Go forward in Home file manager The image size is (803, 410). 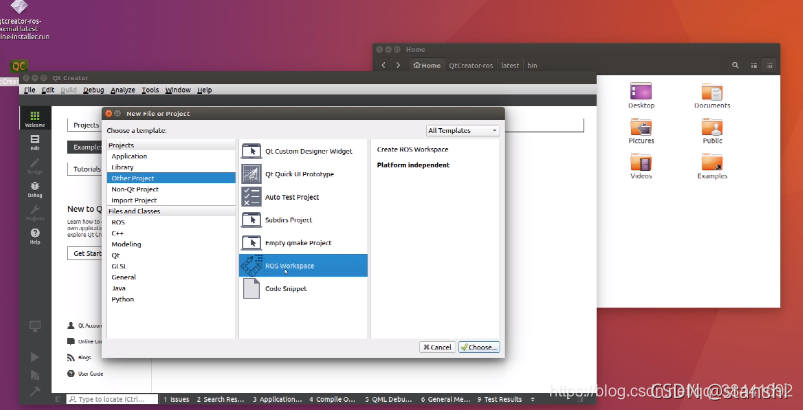[x=398, y=66]
